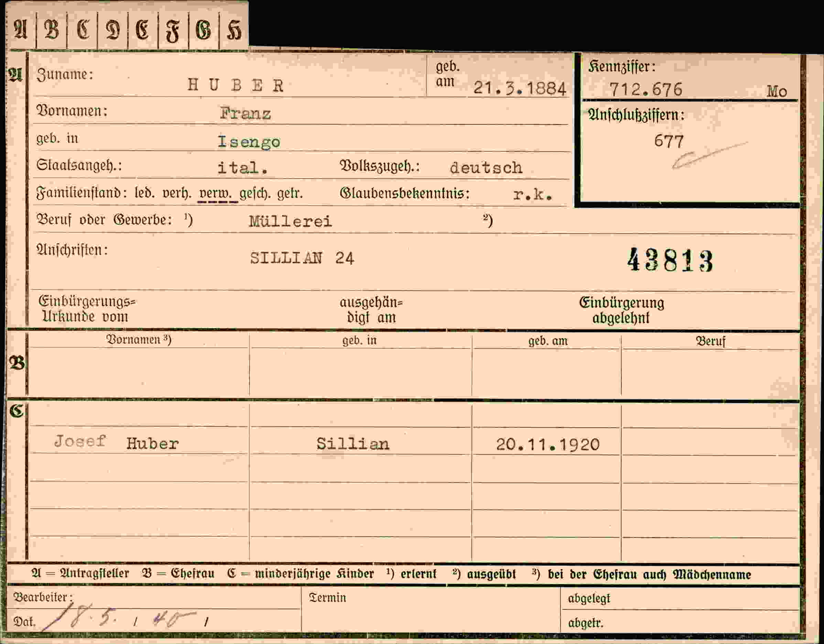The height and width of the screenshot is (644, 824).
Task: Select index tab letter B
Action: (52, 30)
